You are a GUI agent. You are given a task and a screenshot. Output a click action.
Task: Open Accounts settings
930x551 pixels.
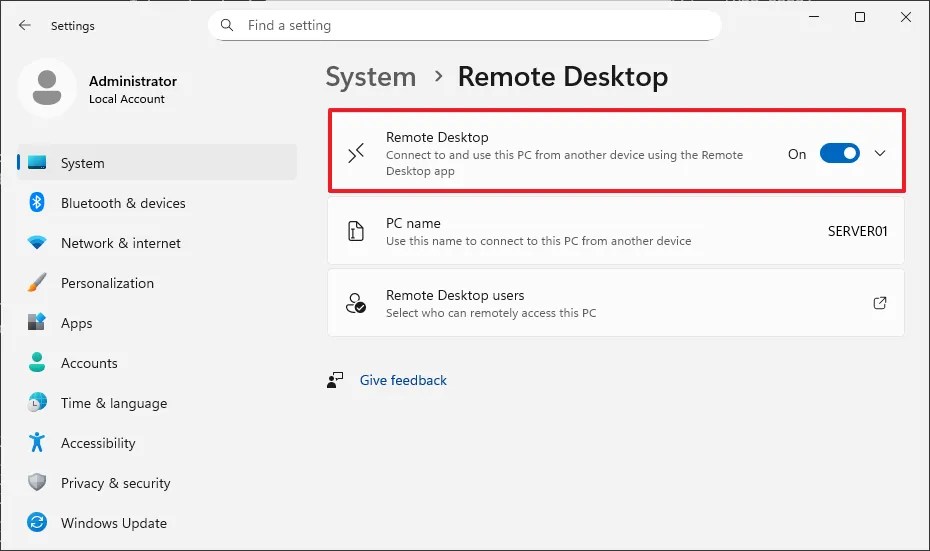(157, 363)
